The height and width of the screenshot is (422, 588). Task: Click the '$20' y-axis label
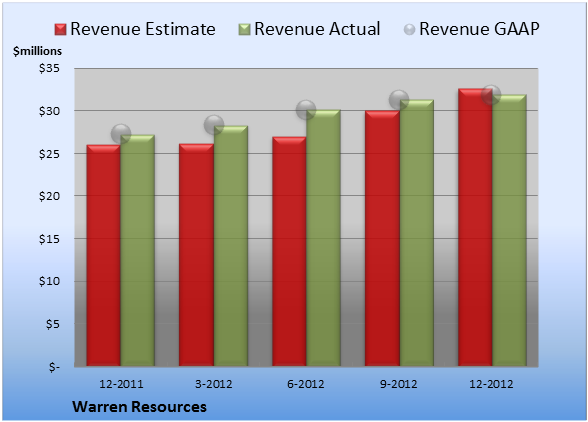point(49,196)
